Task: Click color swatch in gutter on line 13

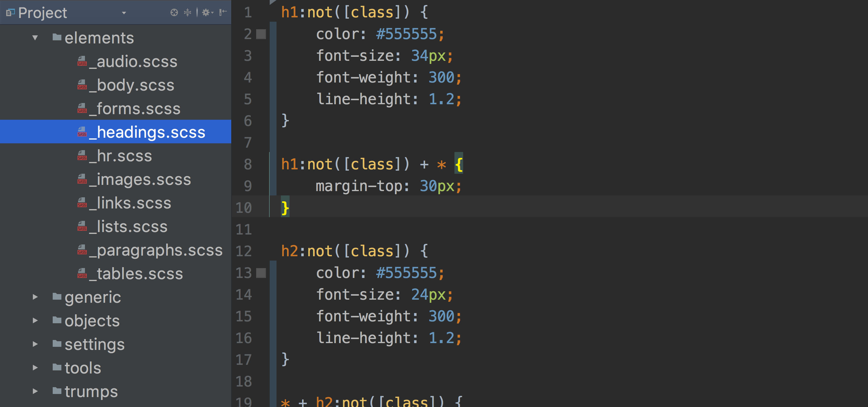Action: pos(261,273)
